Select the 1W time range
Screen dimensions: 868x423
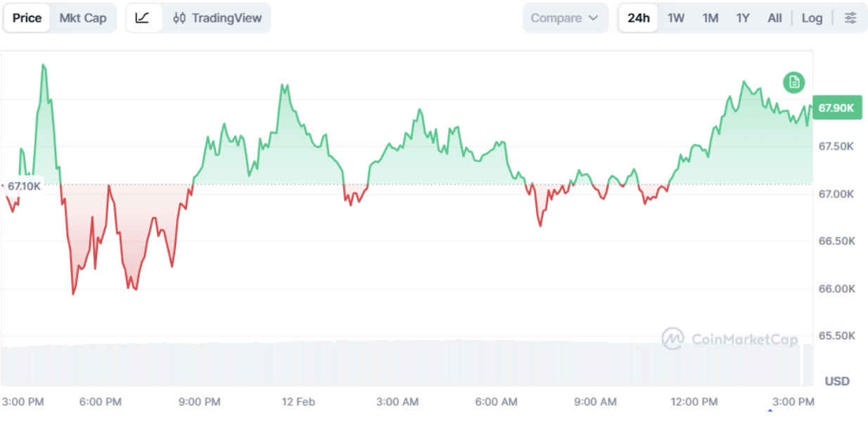point(676,18)
